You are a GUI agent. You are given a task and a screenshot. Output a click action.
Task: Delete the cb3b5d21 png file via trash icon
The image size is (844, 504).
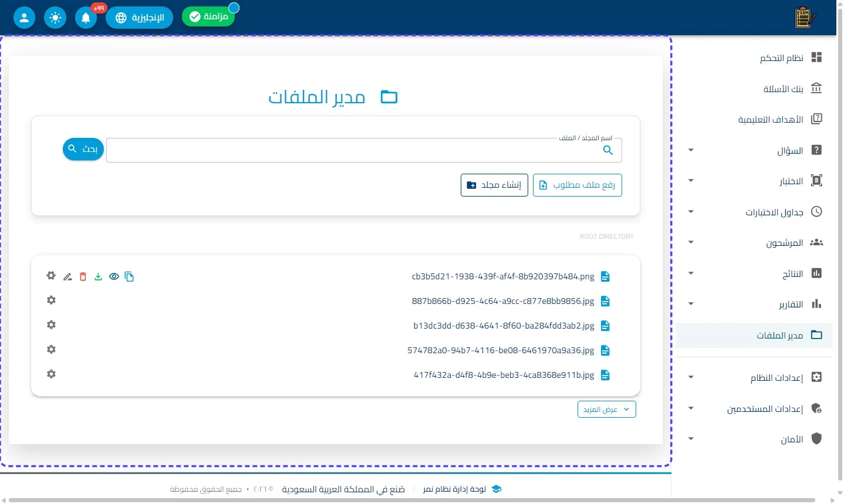coord(83,277)
